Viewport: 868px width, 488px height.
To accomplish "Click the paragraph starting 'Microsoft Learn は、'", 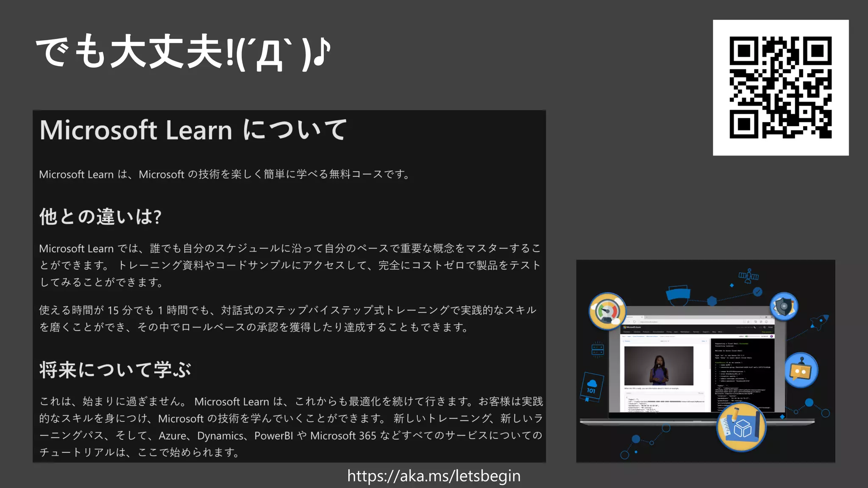I will [225, 174].
